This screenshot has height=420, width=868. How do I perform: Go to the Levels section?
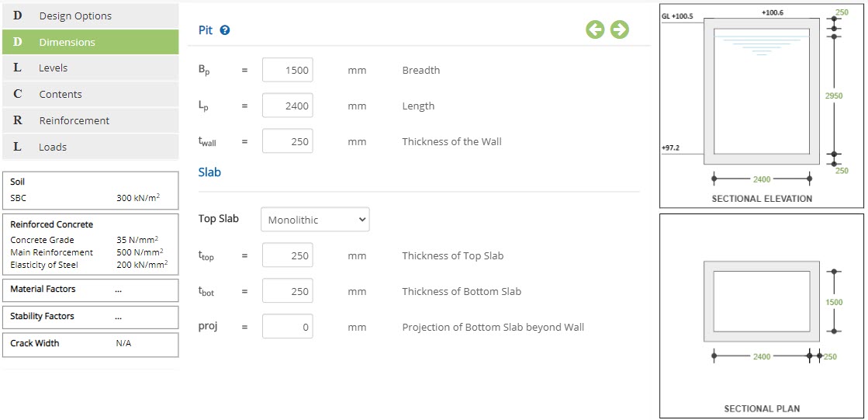click(90, 68)
